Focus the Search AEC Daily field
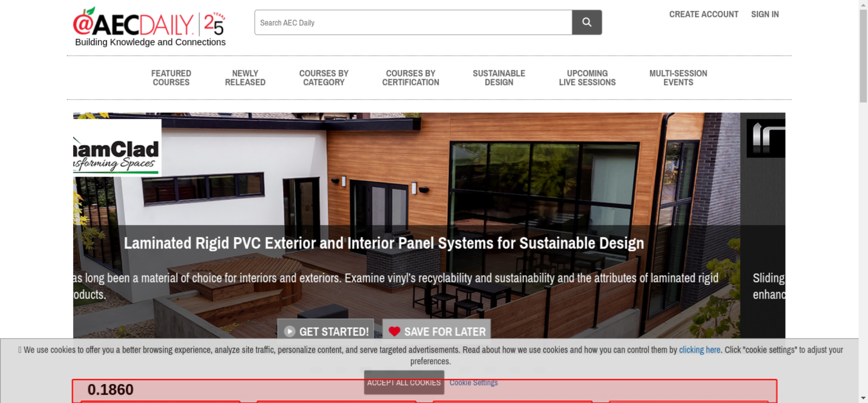This screenshot has height=403, width=868. pyautogui.click(x=413, y=22)
